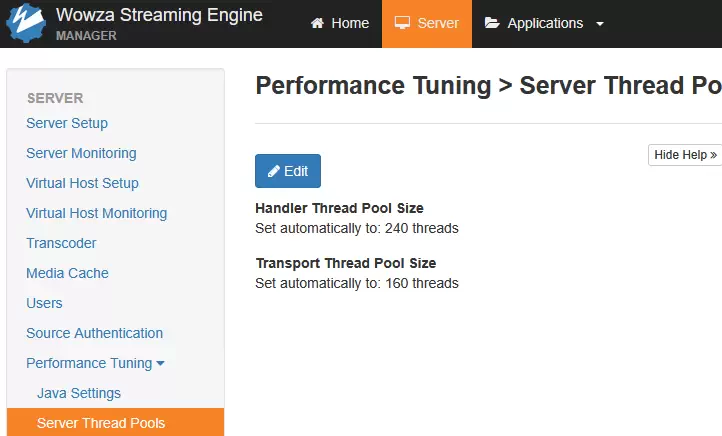Open the Media Cache link
The height and width of the screenshot is (436, 722).
pyautogui.click(x=67, y=273)
